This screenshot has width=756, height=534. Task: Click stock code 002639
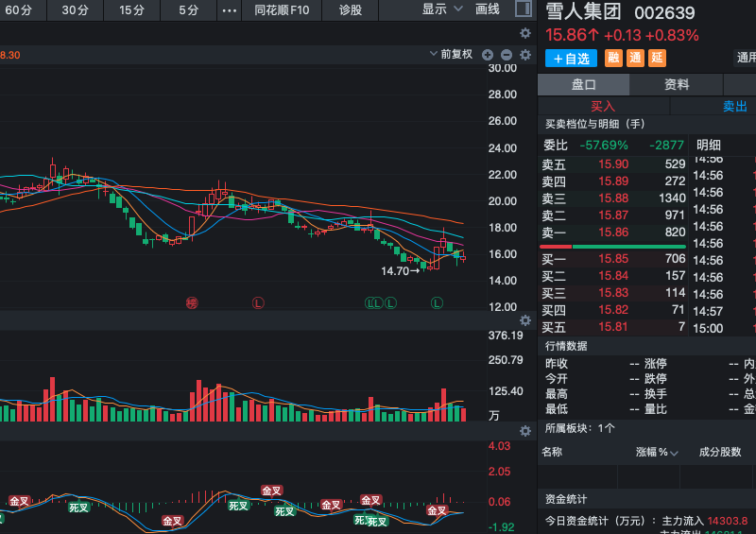664,13
